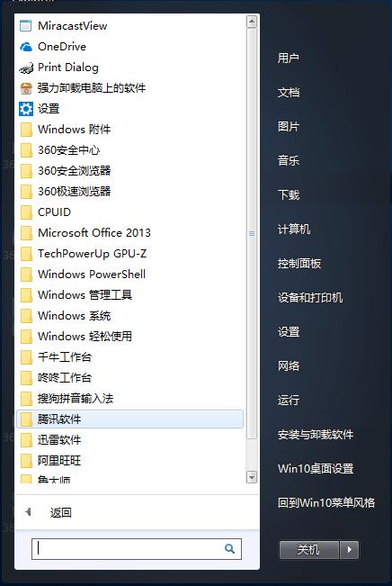The image size is (392, 586).
Task: Click the Microsoft Office 2013 folder icon
Action: click(x=26, y=233)
